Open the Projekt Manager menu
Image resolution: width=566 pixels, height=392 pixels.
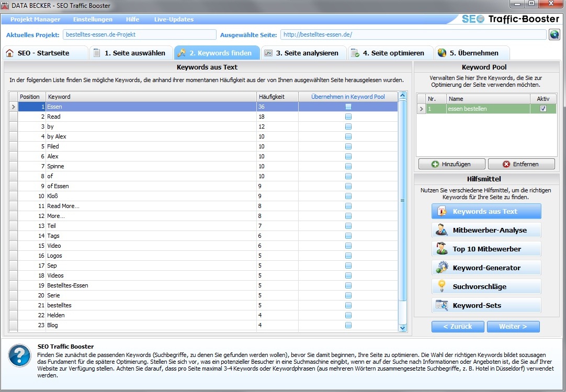(36, 19)
